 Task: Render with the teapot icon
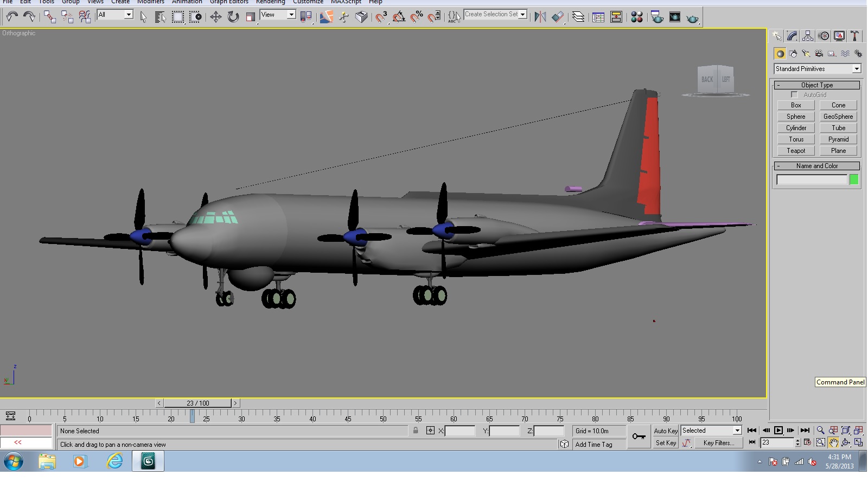pos(692,18)
